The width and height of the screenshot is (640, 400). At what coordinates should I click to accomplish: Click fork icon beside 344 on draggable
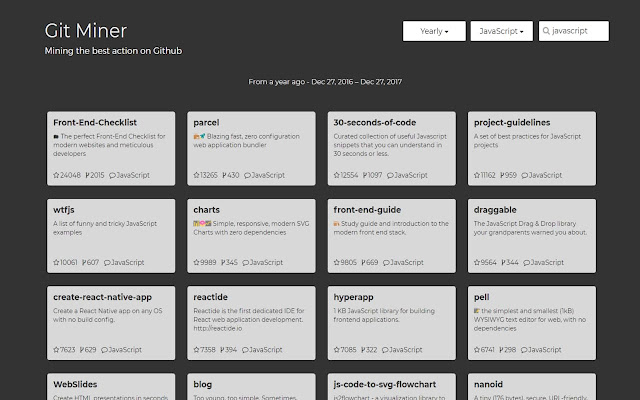(x=504, y=262)
